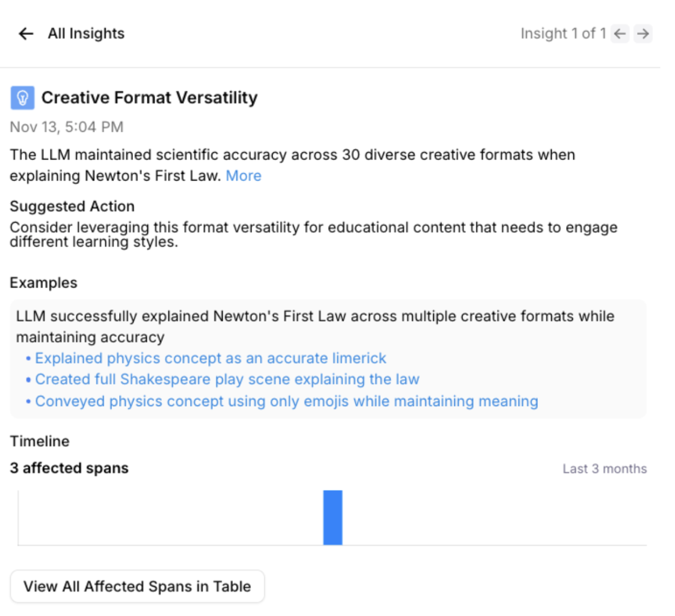
Task: Click the Insight 1 of 1 indicator
Action: pyautogui.click(x=563, y=34)
